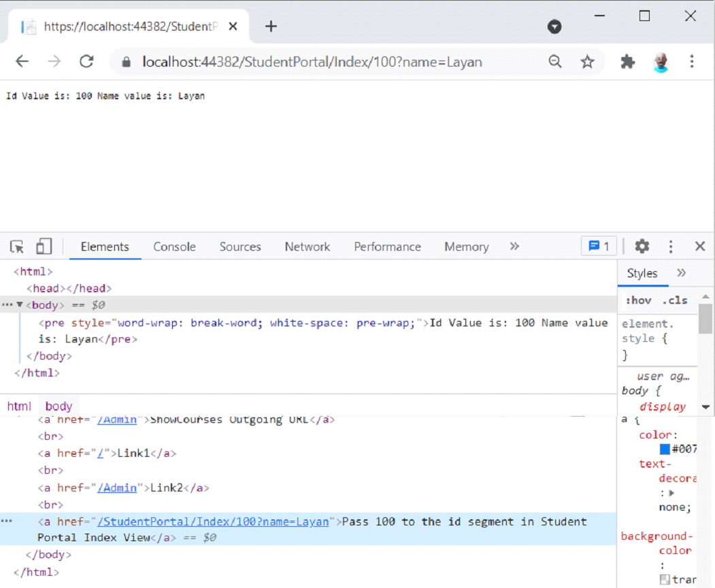
Task: Switch to the Console panel
Action: click(x=174, y=247)
